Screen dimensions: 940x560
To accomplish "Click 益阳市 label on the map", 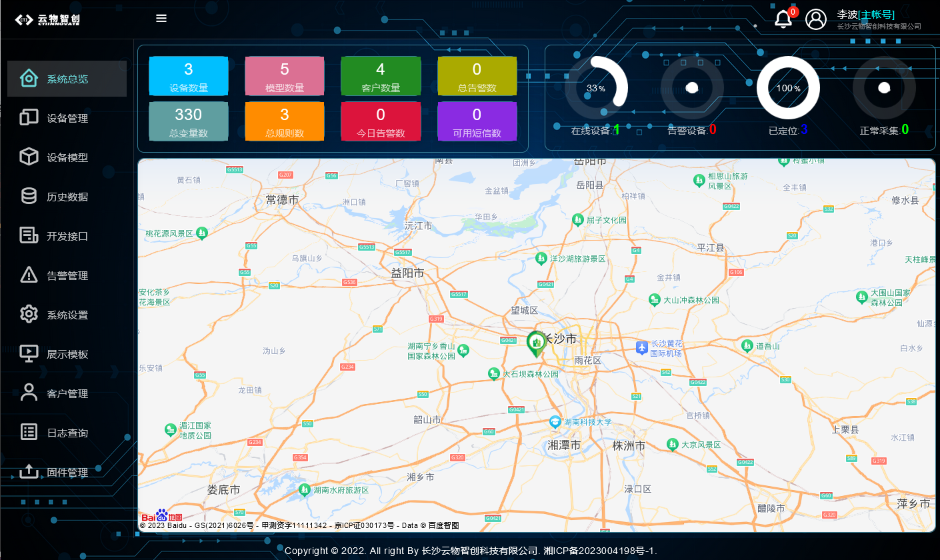I will click(407, 273).
